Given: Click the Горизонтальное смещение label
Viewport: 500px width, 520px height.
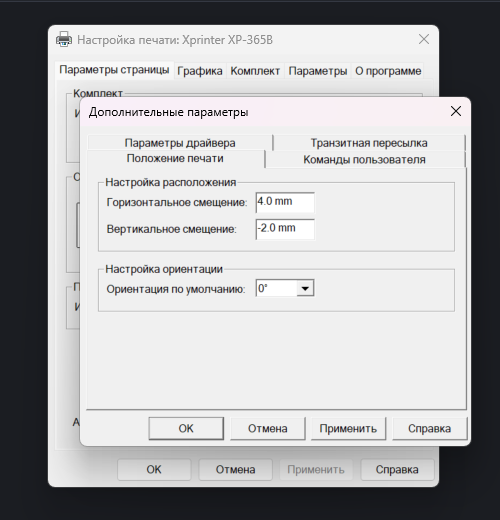Looking at the screenshot, I should pyautogui.click(x=177, y=202).
